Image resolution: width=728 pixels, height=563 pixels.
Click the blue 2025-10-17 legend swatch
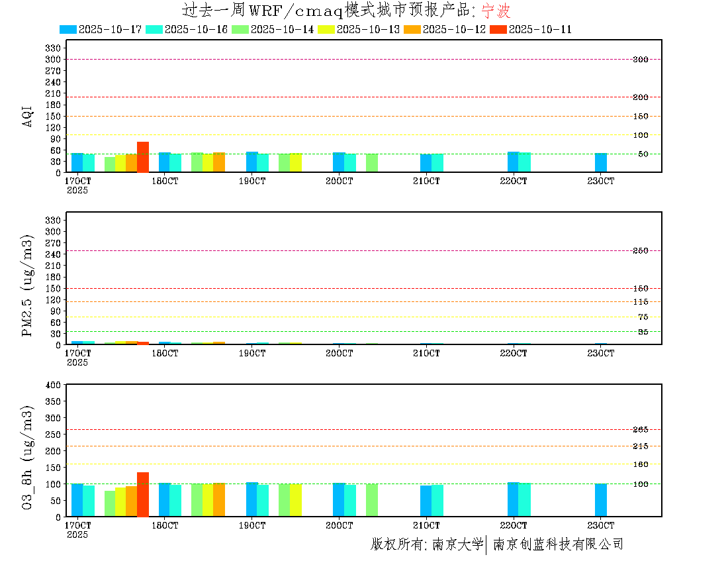(68, 29)
